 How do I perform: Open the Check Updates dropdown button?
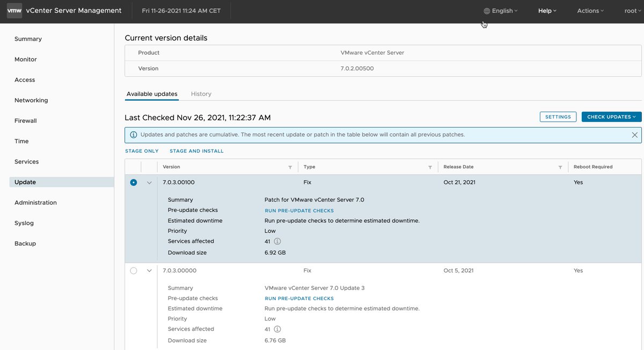[612, 117]
